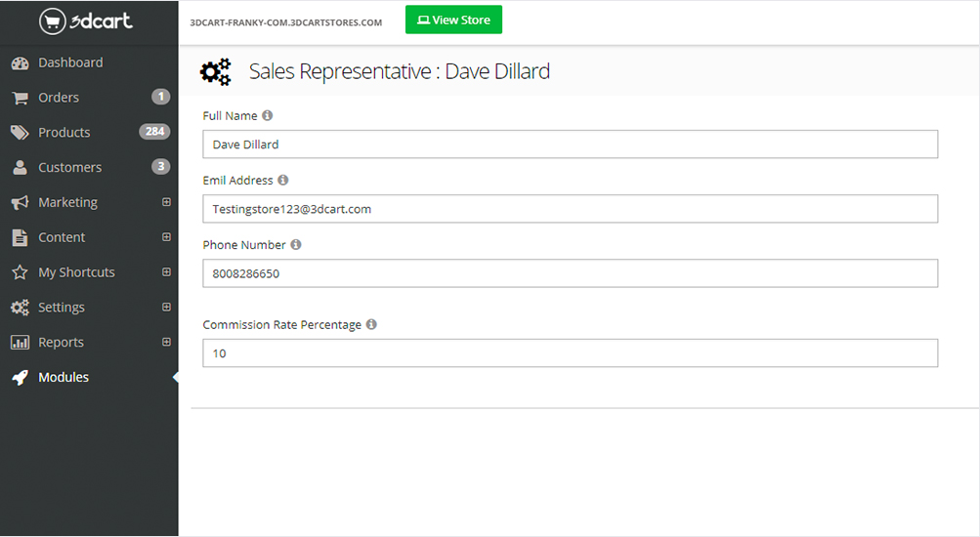The width and height of the screenshot is (980, 537).
Task: Click the Modules rocket icon
Action: pyautogui.click(x=20, y=378)
